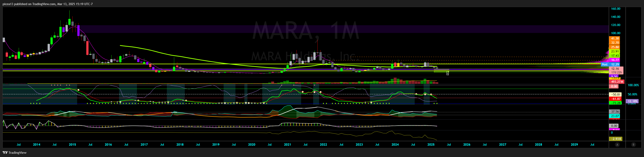This screenshot has width=644, height=157.
Task: Click the 41.30 orange price label
Action: pos(615,38)
